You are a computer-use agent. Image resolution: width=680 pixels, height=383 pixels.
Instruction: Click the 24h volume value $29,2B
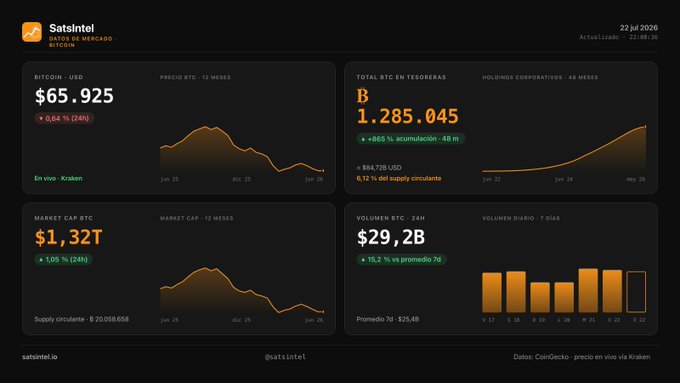391,237
